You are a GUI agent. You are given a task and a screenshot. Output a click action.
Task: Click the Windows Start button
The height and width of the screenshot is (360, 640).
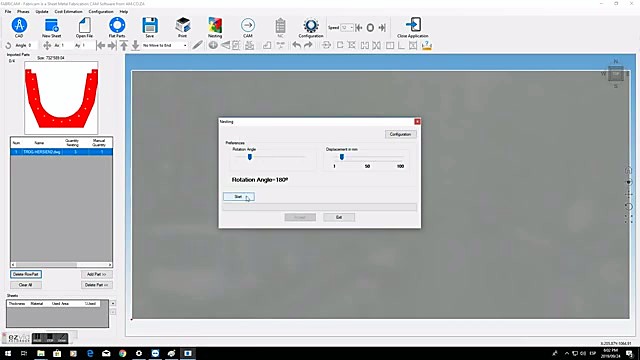(8, 353)
